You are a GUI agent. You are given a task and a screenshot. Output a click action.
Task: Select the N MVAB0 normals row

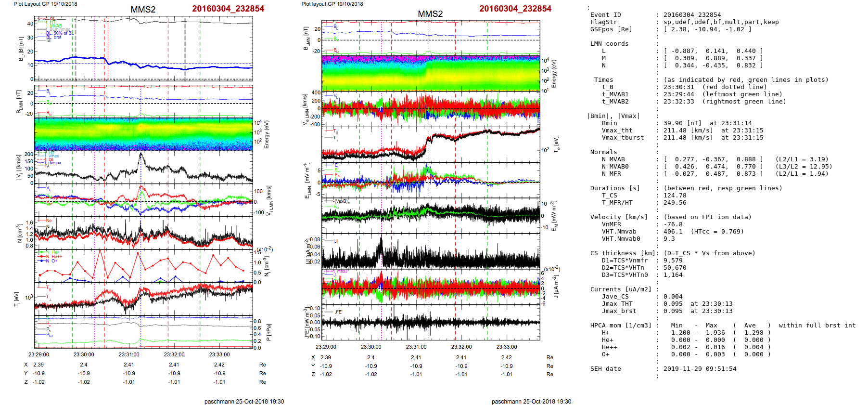point(710,167)
